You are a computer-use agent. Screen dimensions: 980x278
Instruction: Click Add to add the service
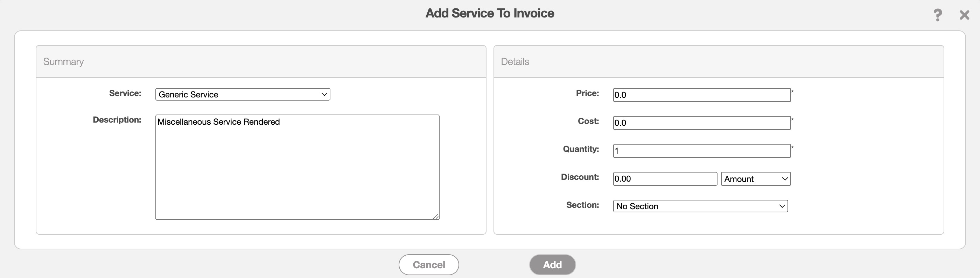pos(552,265)
